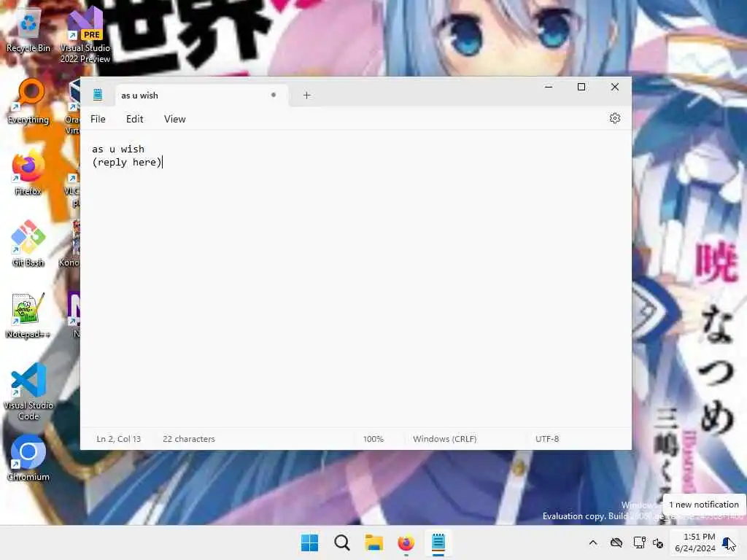The image size is (747, 560).
Task: Open the clock and date 1:51 PM
Action: (x=695, y=542)
